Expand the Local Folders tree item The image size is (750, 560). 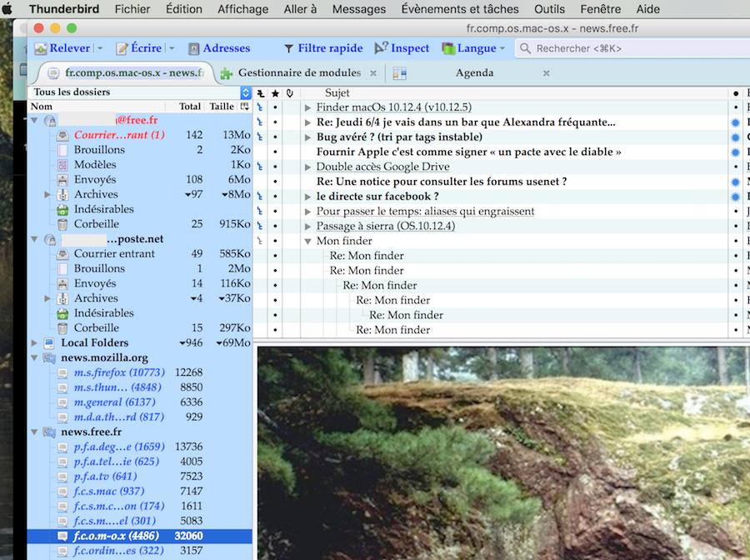coord(33,343)
